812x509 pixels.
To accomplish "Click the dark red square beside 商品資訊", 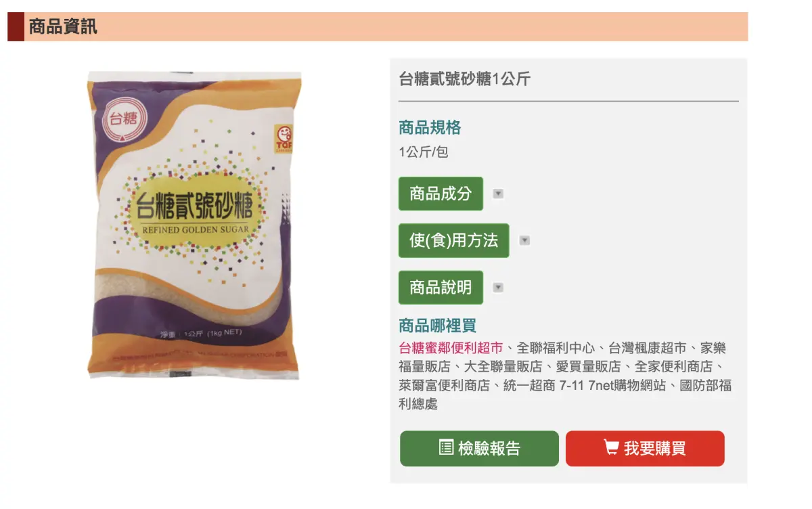I will [16, 26].
